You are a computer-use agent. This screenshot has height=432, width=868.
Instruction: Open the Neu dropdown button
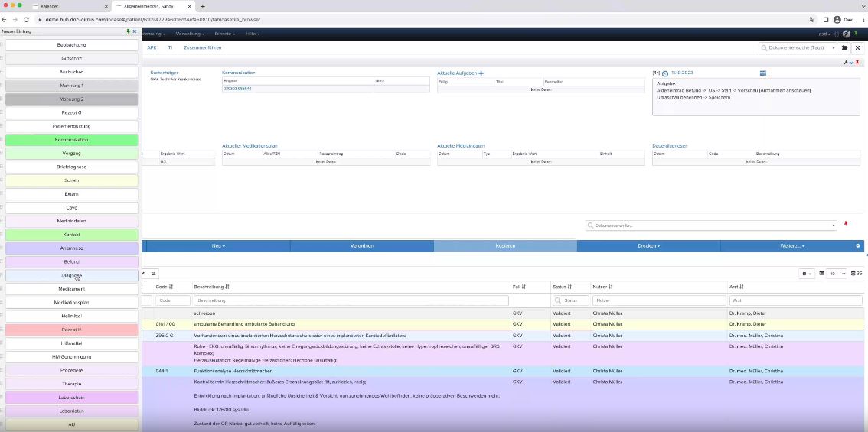pos(218,245)
